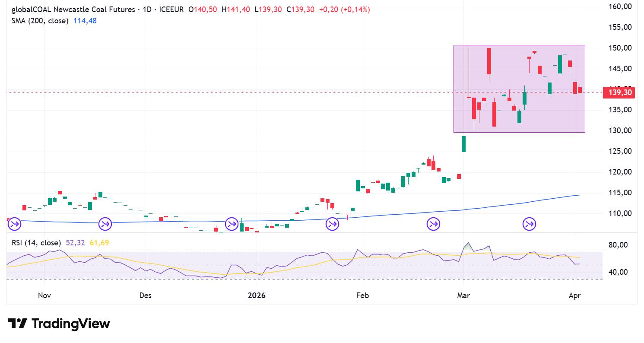Click the Des label on the time axis
The image size is (644, 343).
pos(146,295)
